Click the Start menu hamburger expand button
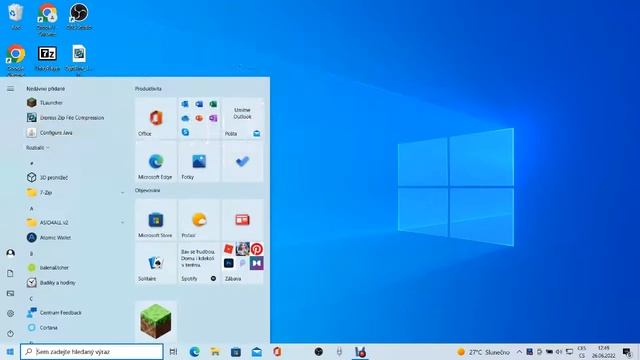640x360 pixels. [11, 89]
